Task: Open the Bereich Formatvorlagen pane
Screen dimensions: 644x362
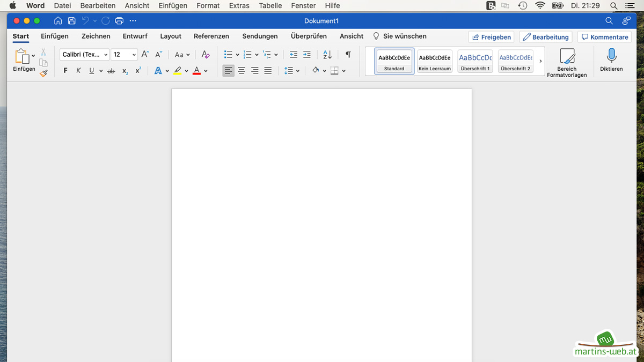Action: (x=567, y=63)
